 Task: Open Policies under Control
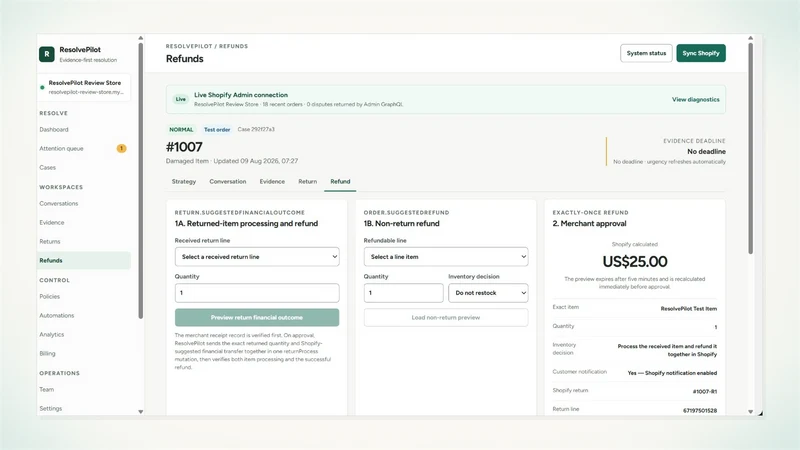click(49, 296)
